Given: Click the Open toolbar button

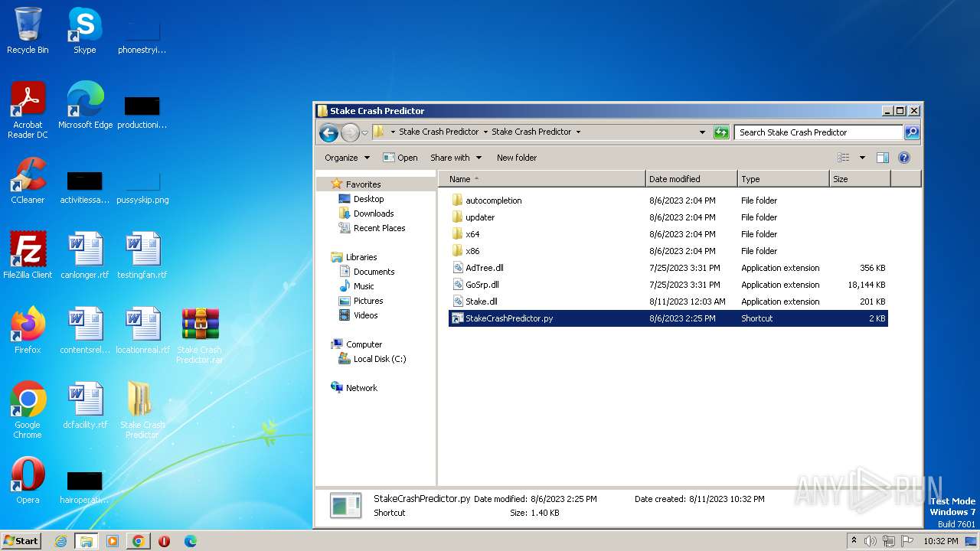Looking at the screenshot, I should (x=400, y=158).
